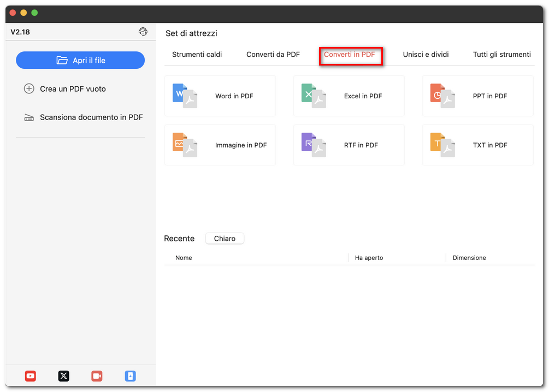Open the screen recorder app icon
The image size is (549, 392).
tap(97, 376)
